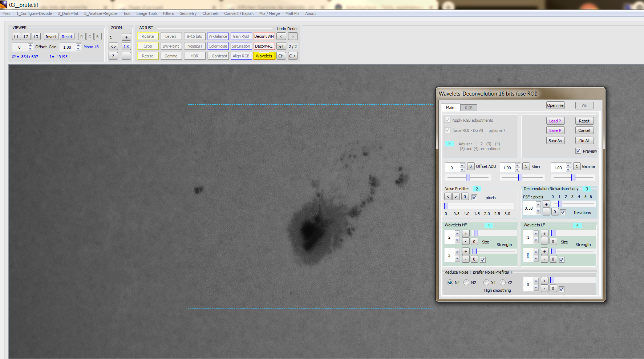Click the Offset ADU slider handle
Viewport: 644px width, 359px height.
pyautogui.click(x=468, y=177)
